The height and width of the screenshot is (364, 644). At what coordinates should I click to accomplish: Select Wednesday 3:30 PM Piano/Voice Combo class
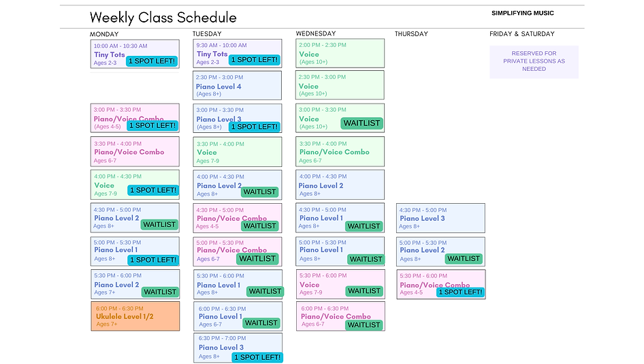tap(340, 152)
